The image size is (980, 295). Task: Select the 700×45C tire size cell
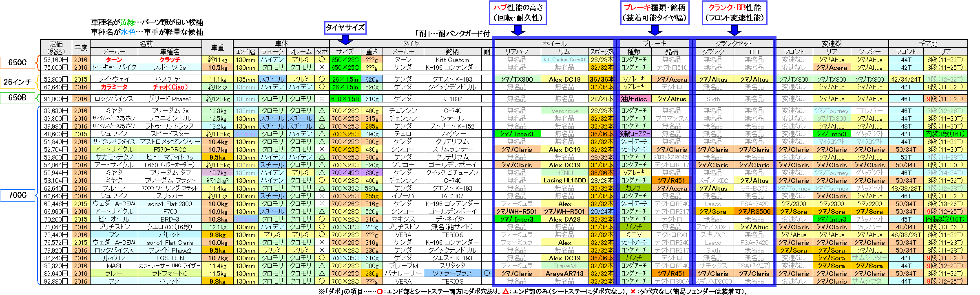[345, 173]
